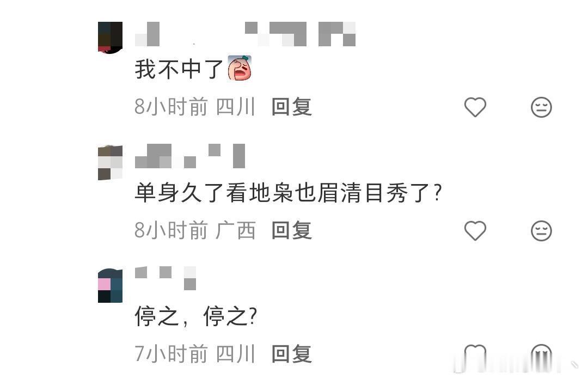Tap the dislike face icon on the "停之，停之?" comment
This screenshot has width=588, height=379.
coord(541,355)
